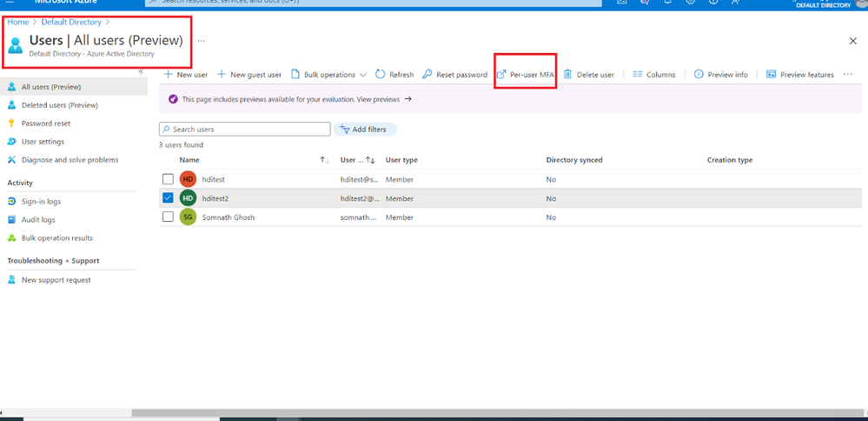This screenshot has height=421, width=868.
Task: Click the hditest@s... principal name cell
Action: [360, 179]
